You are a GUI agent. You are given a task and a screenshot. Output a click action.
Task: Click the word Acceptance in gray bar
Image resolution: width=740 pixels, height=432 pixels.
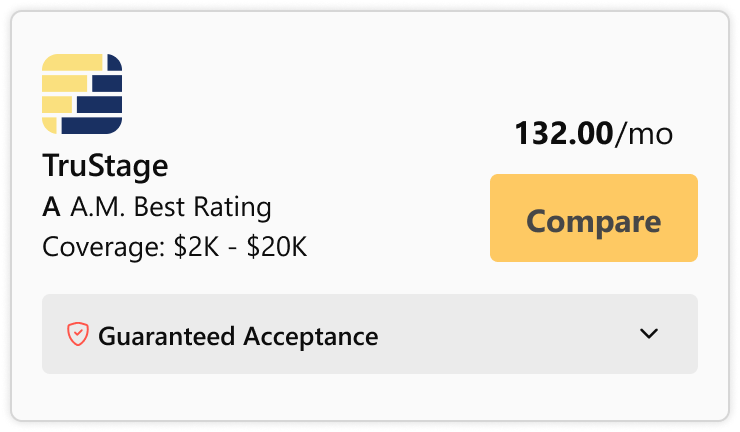(311, 336)
